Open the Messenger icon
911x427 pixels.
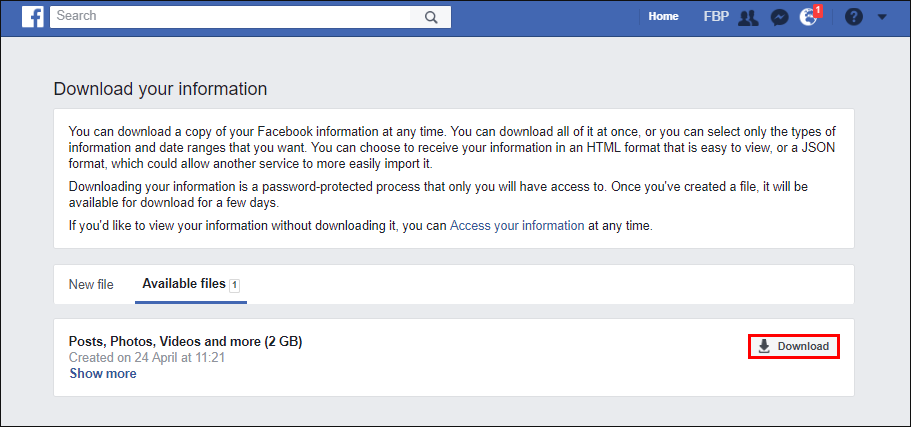tap(779, 17)
